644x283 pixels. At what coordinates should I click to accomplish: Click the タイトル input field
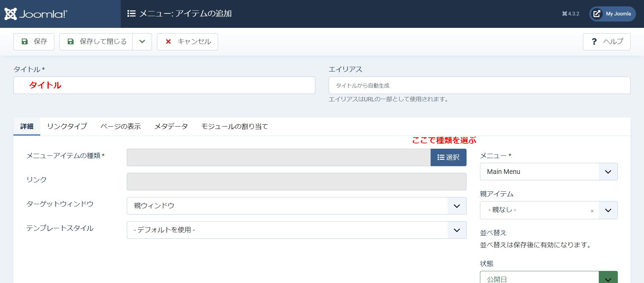[164, 85]
